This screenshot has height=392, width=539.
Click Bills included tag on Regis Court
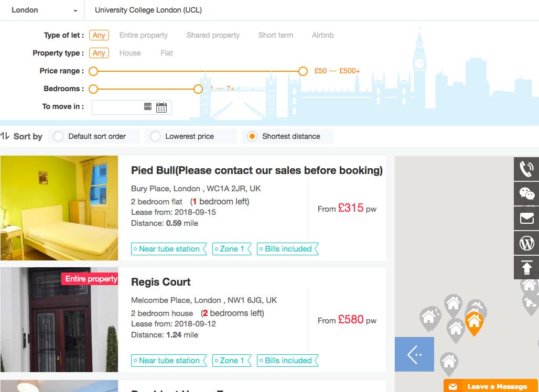coord(288,361)
